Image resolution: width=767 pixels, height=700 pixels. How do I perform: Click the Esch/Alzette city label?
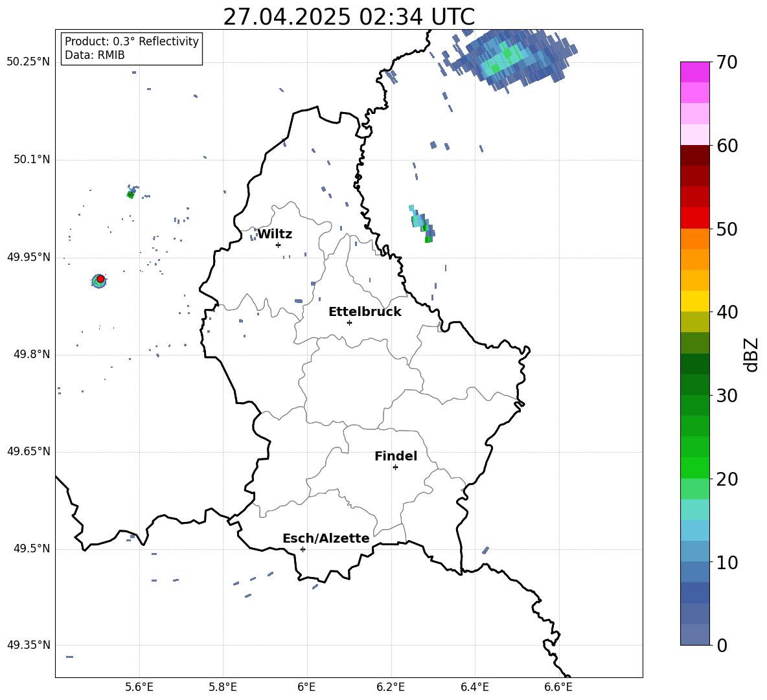coord(326,538)
